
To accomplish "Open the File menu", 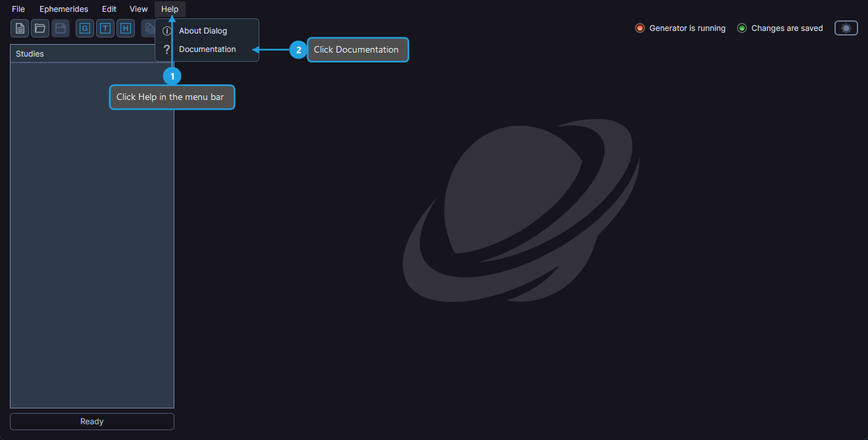I will point(18,9).
